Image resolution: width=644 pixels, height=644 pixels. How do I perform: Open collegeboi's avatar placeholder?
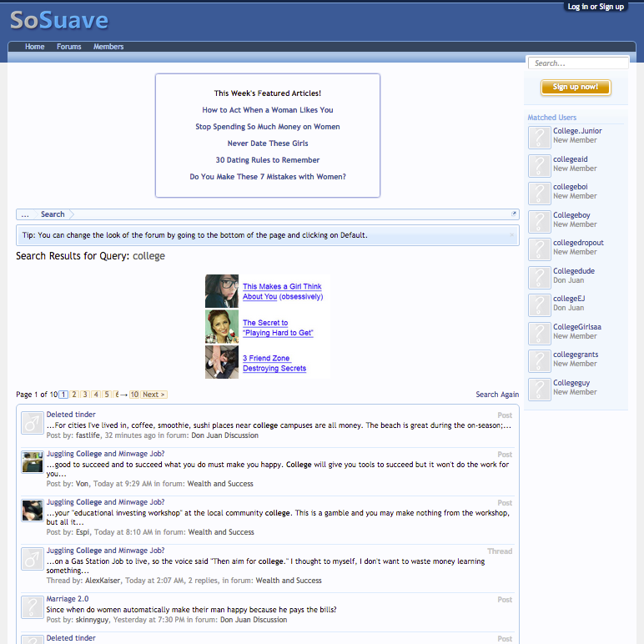tap(539, 194)
